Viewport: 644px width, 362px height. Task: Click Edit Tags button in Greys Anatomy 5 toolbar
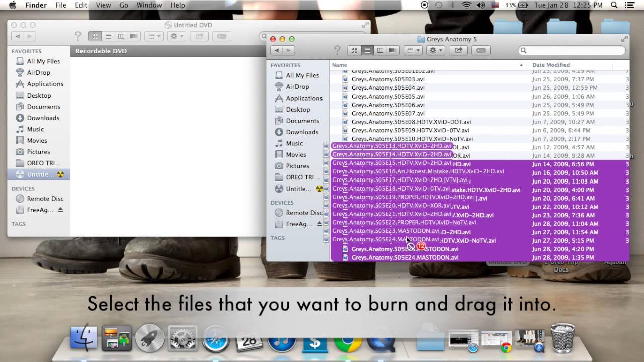coord(481,50)
